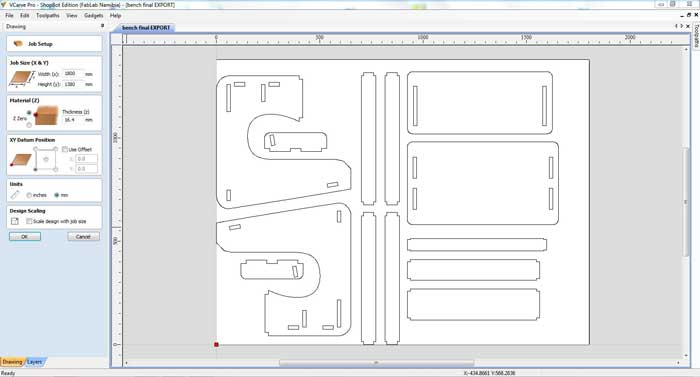Viewport: 700px width, 377px height.
Task: Open the File menu
Action: coord(9,15)
